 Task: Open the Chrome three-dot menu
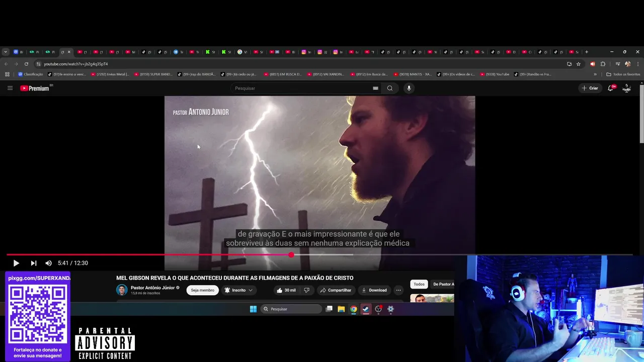pos(638,64)
